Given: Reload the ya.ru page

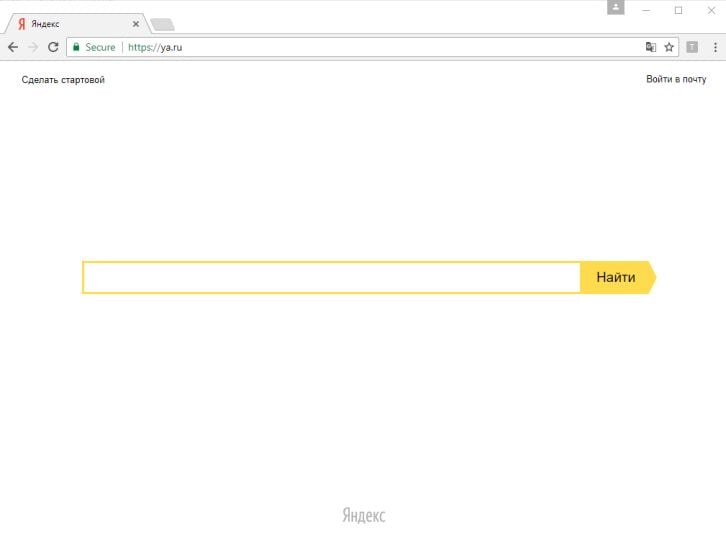Looking at the screenshot, I should point(53,47).
